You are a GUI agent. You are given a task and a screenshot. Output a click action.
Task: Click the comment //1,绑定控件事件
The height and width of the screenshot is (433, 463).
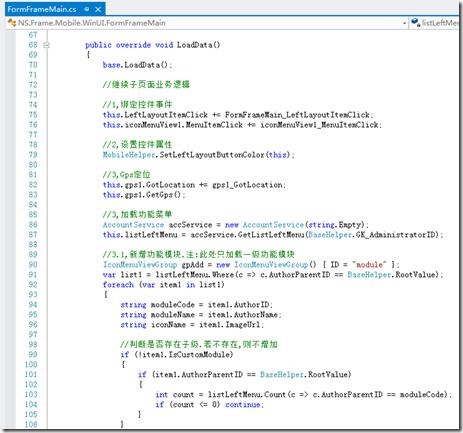click(x=137, y=104)
